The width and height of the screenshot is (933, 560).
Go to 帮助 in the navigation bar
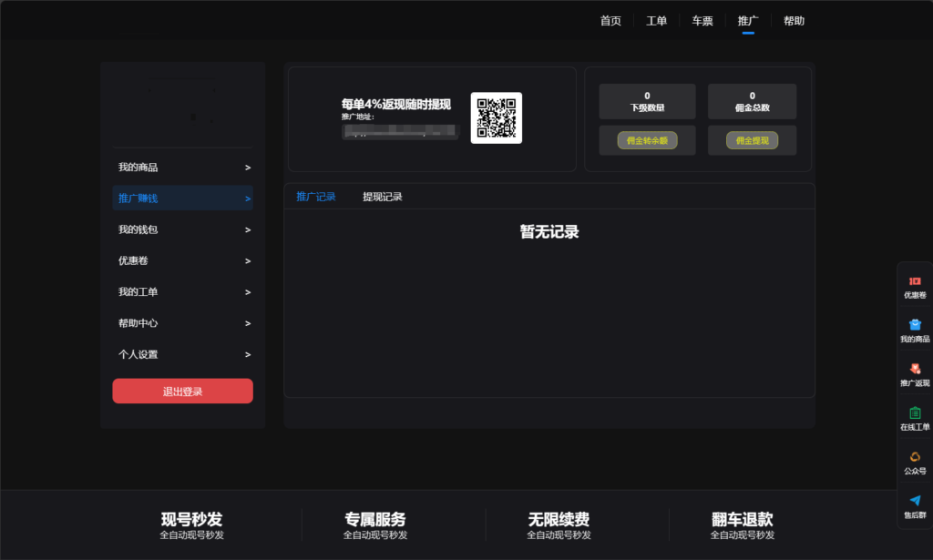pos(794,20)
